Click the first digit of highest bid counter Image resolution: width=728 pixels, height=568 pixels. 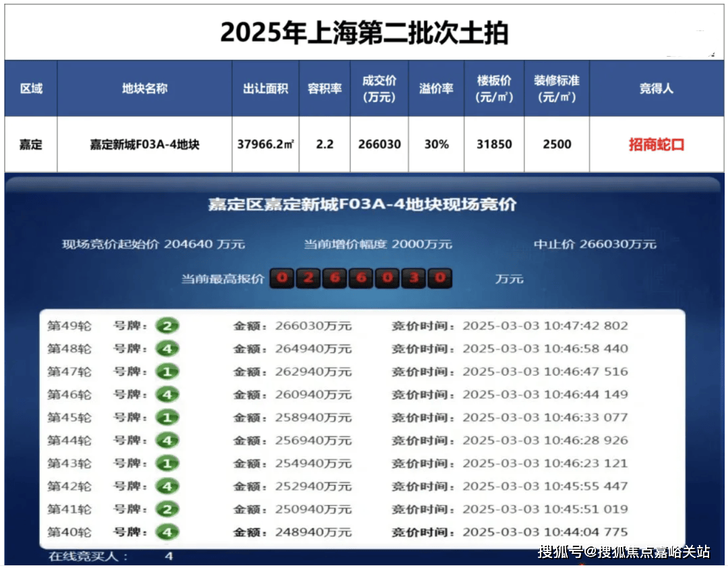coord(282,279)
